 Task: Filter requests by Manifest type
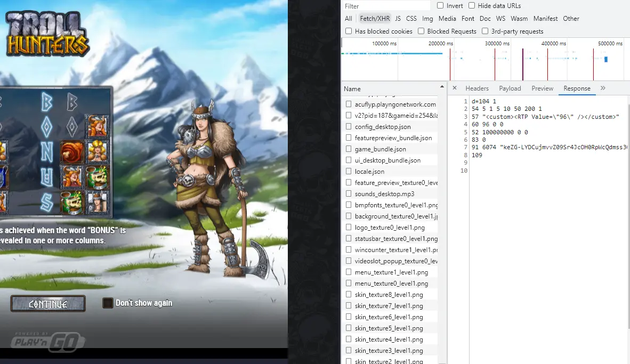pos(545,19)
